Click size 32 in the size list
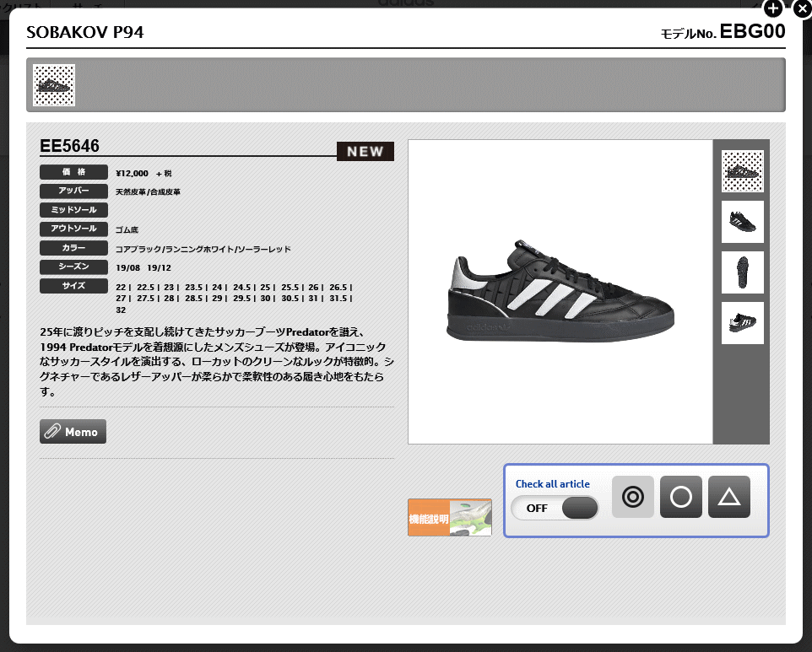Image resolution: width=812 pixels, height=652 pixels. (121, 310)
